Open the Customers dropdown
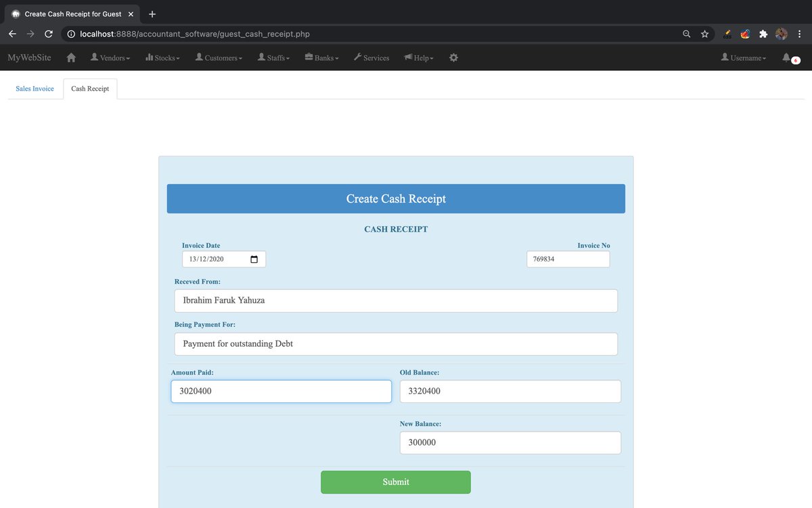The image size is (812, 508). pyautogui.click(x=219, y=58)
